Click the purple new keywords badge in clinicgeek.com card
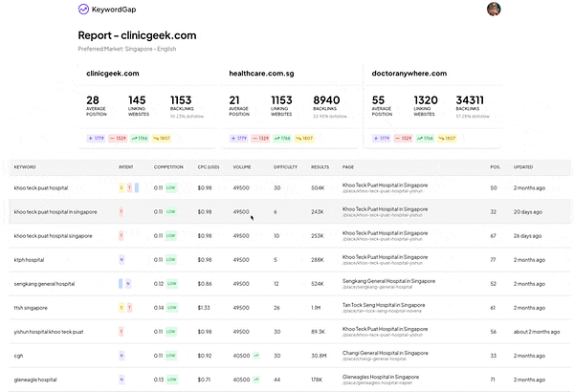Image resolution: width=574 pixels, height=392 pixels. (96, 139)
